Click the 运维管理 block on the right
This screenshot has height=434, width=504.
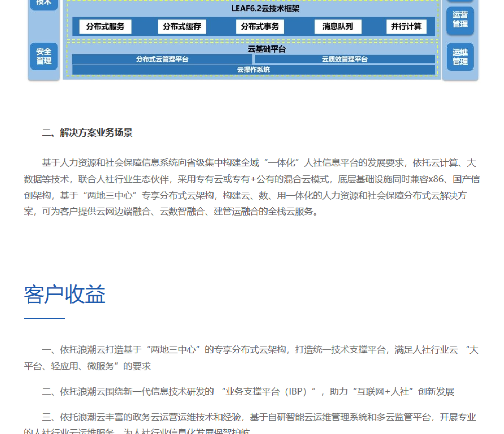click(x=460, y=57)
